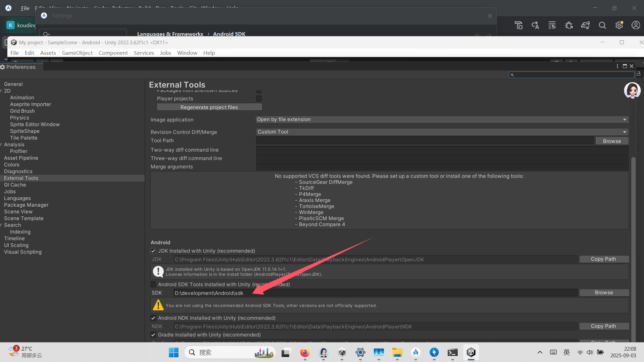This screenshot has height=362, width=644.
Task: Select Sprite Editor Window preferences
Action: [35, 124]
